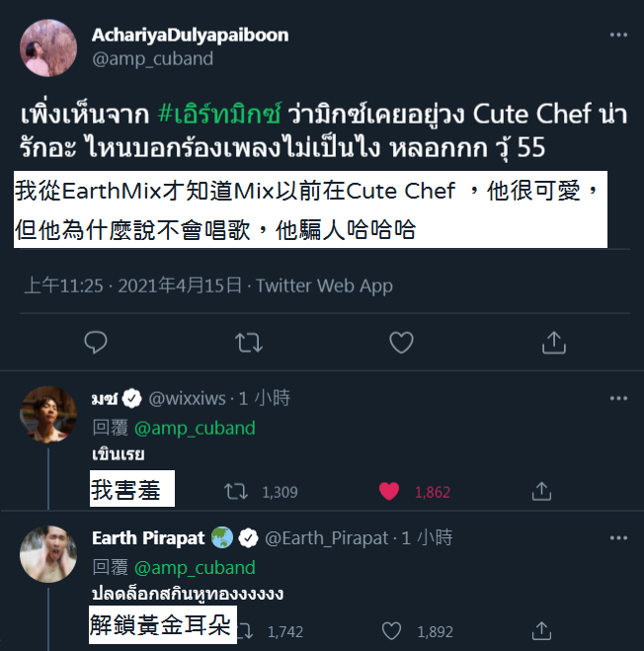
Task: Open the green Thai hashtag in the main tweet
Action: [219, 113]
